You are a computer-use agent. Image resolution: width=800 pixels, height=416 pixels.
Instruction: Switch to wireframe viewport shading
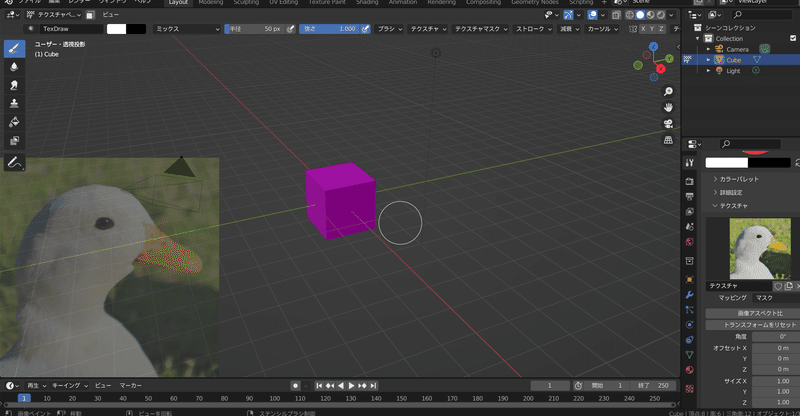(x=630, y=15)
